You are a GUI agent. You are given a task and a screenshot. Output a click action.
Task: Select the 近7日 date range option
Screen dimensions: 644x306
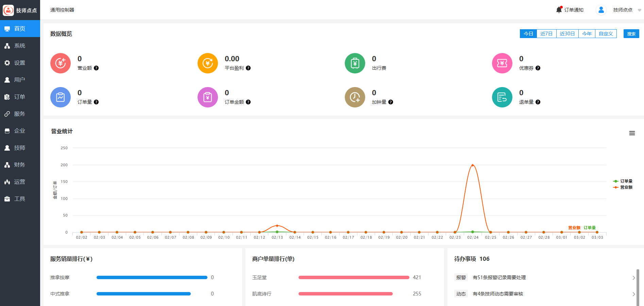pos(546,34)
